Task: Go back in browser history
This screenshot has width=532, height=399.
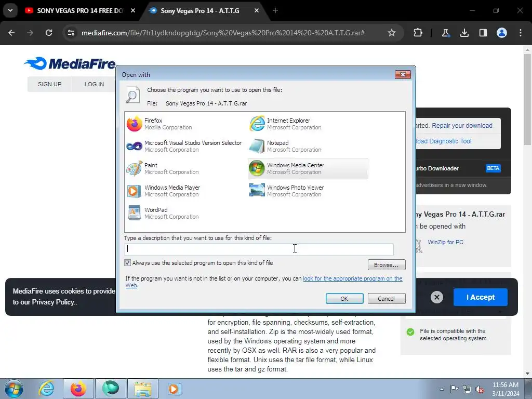Action: click(x=11, y=33)
